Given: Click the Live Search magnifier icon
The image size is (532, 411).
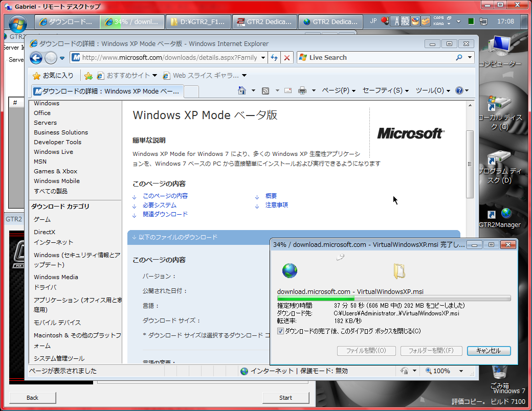Looking at the screenshot, I should coord(459,57).
